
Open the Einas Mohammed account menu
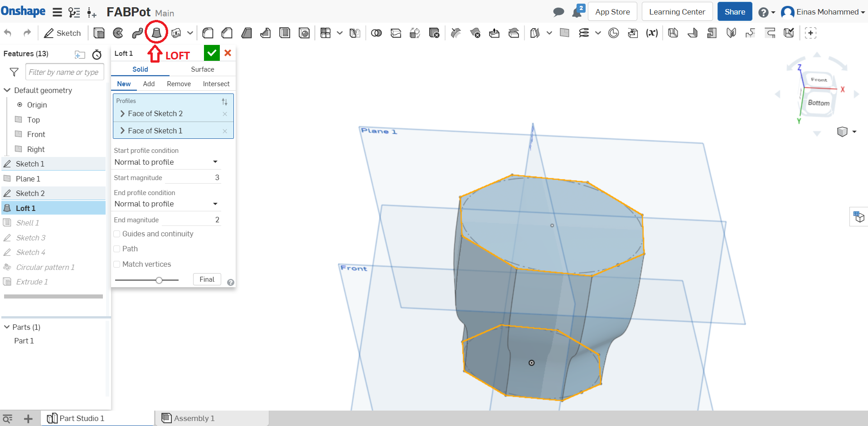[823, 12]
